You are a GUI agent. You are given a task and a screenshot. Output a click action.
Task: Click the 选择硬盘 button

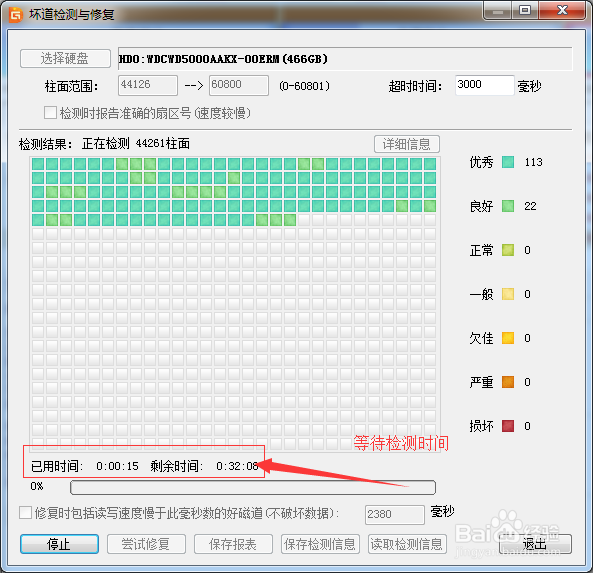[65, 59]
